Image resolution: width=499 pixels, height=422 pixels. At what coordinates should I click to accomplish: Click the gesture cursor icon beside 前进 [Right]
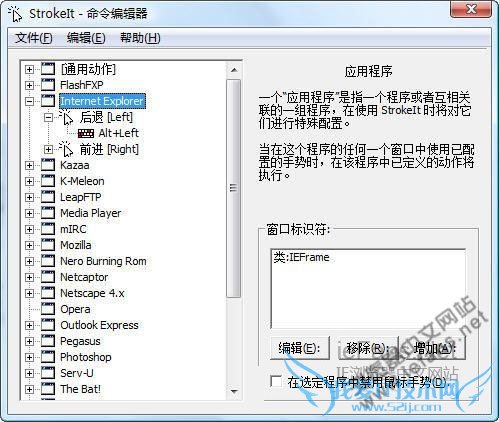pos(66,149)
